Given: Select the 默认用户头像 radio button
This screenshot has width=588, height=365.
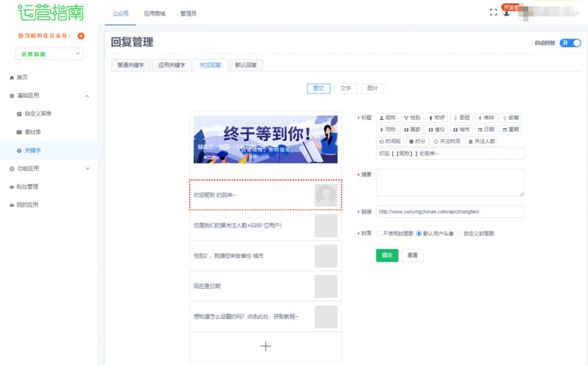Looking at the screenshot, I should click(419, 233).
